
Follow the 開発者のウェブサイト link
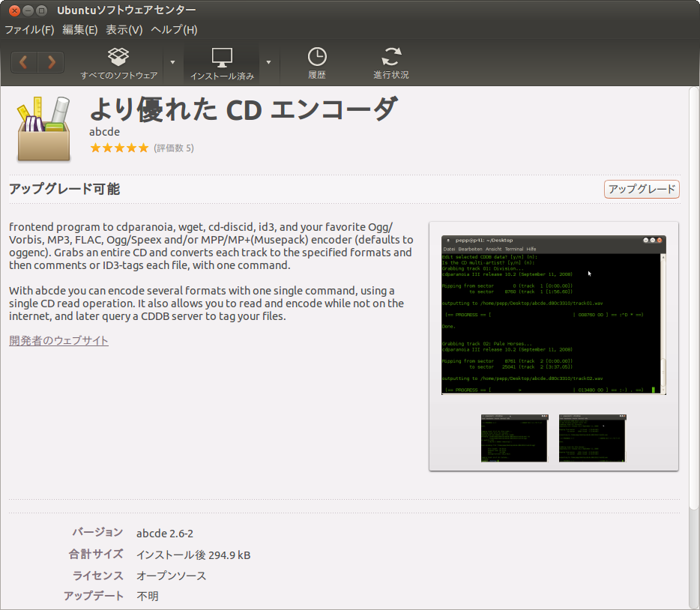coord(58,341)
